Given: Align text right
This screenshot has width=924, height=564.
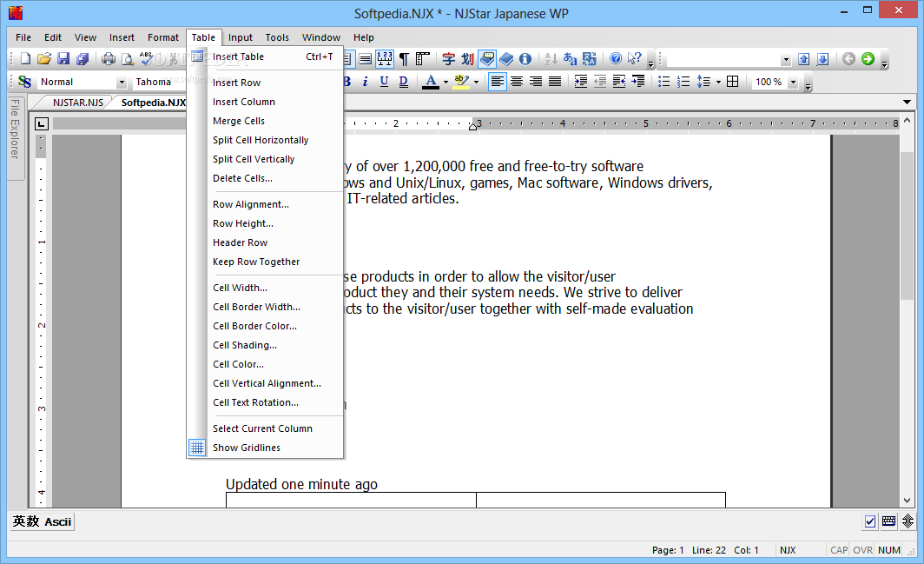Looking at the screenshot, I should click(536, 82).
